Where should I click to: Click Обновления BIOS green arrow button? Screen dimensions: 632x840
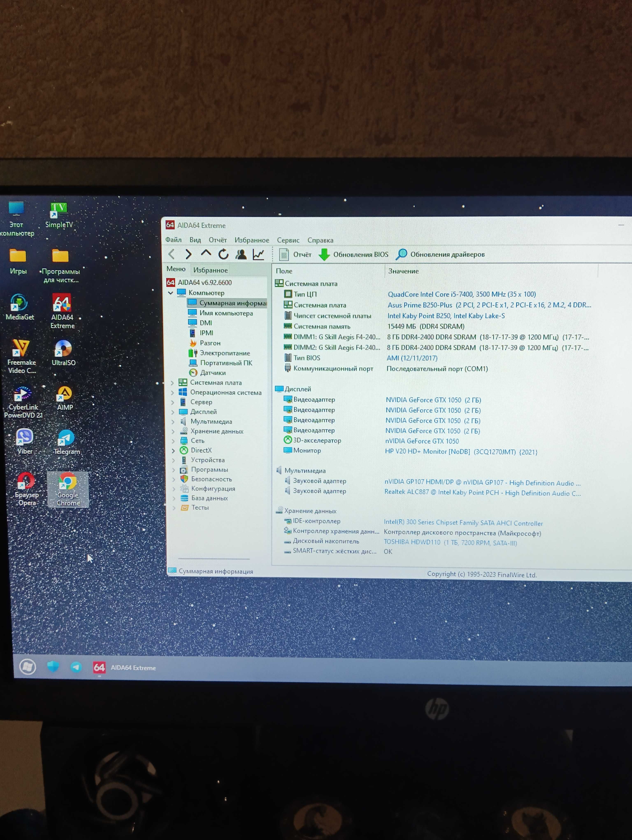354,254
